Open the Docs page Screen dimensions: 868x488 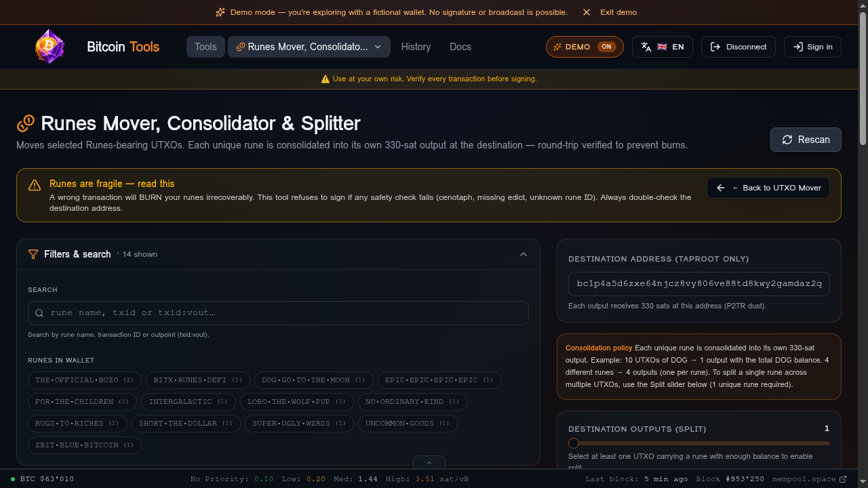coord(460,47)
